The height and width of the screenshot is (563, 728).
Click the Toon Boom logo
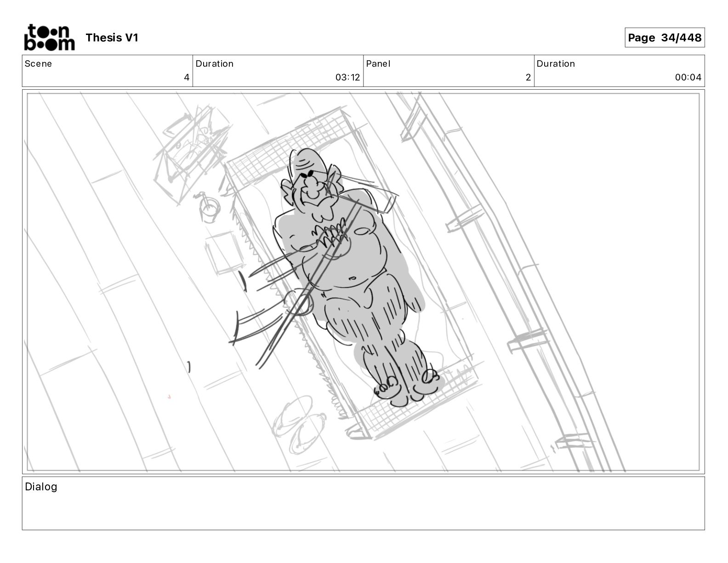[49, 37]
